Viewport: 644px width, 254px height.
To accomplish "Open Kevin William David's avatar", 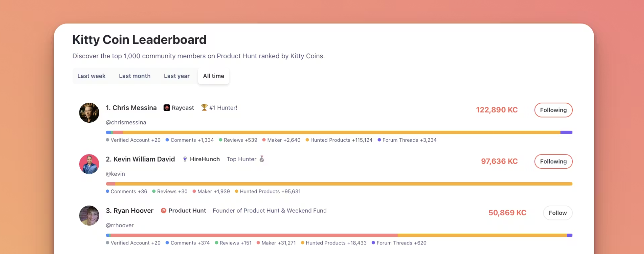I will [89, 164].
